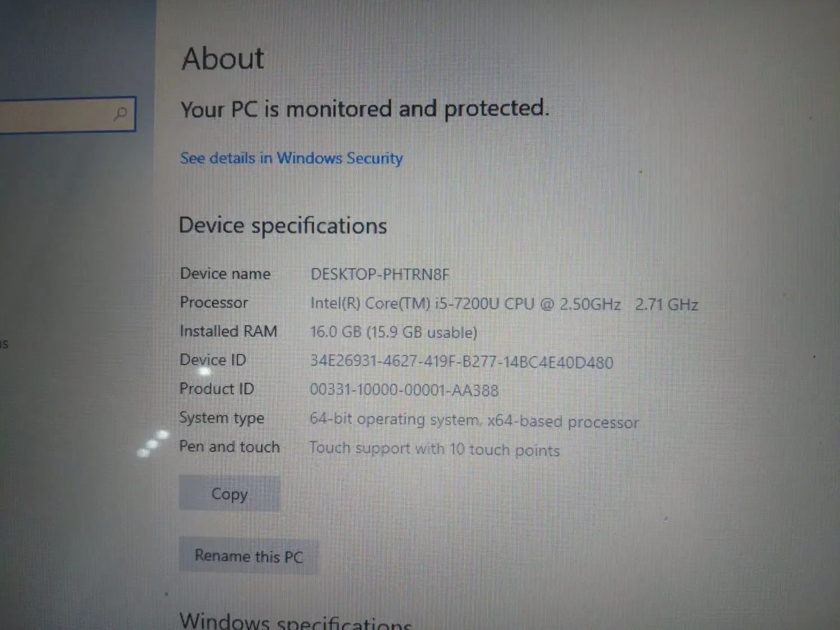Screen dimensions: 840x630
Task: Click the magnifier icon in Settings search box
Action: click(x=120, y=114)
